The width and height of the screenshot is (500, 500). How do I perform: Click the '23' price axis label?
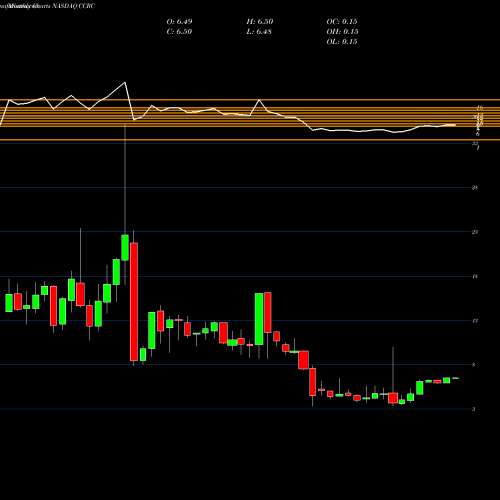coord(475,232)
